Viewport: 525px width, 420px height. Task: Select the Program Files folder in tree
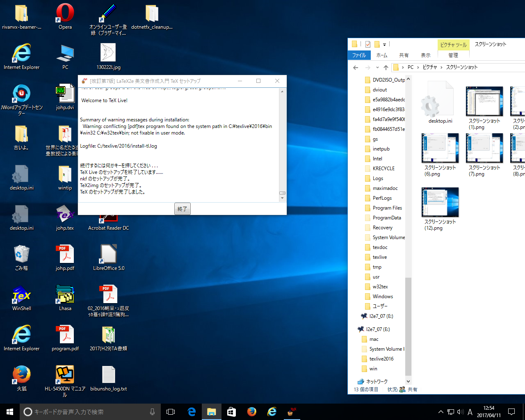coord(387,208)
